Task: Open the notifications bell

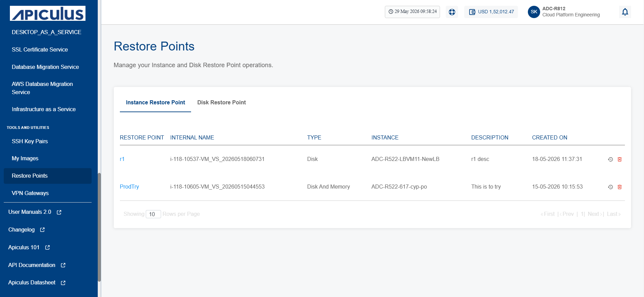Action: pyautogui.click(x=625, y=12)
